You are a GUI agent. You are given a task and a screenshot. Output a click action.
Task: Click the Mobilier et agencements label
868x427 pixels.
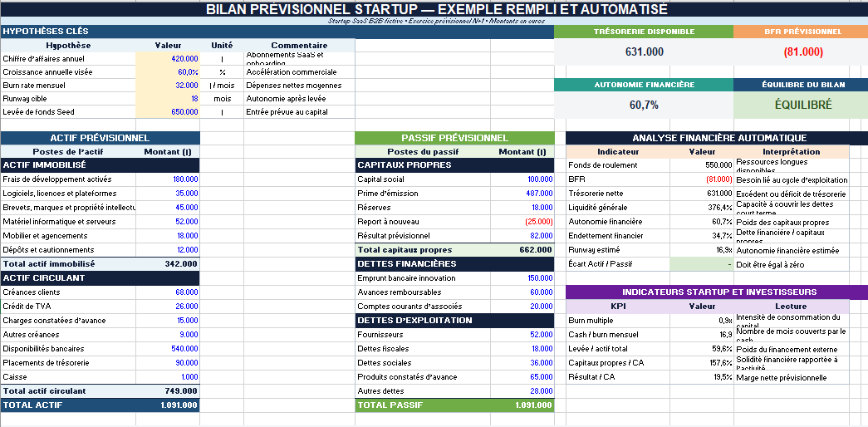[68, 236]
